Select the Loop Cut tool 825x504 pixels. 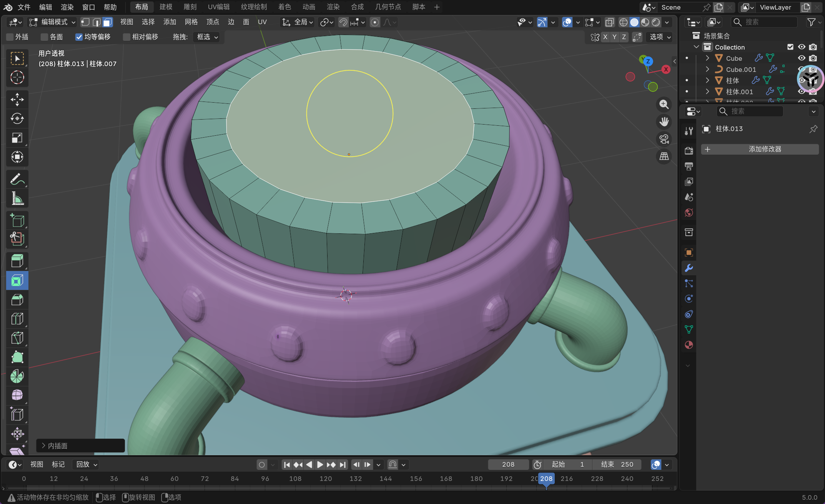point(17,319)
